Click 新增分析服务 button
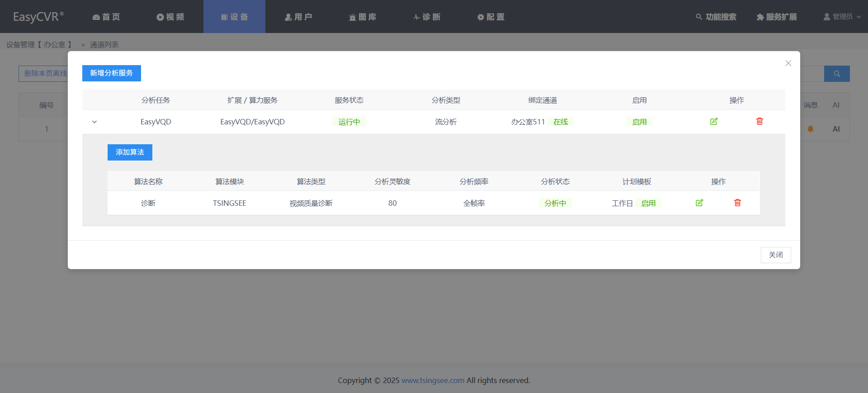Viewport: 868px width, 393px height. (112, 73)
